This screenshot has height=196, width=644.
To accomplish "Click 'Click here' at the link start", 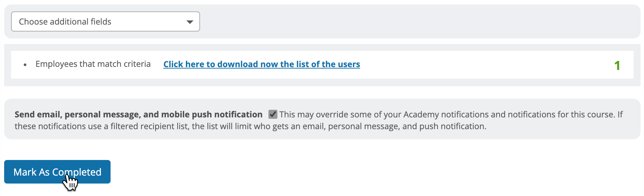I will coord(184,64).
